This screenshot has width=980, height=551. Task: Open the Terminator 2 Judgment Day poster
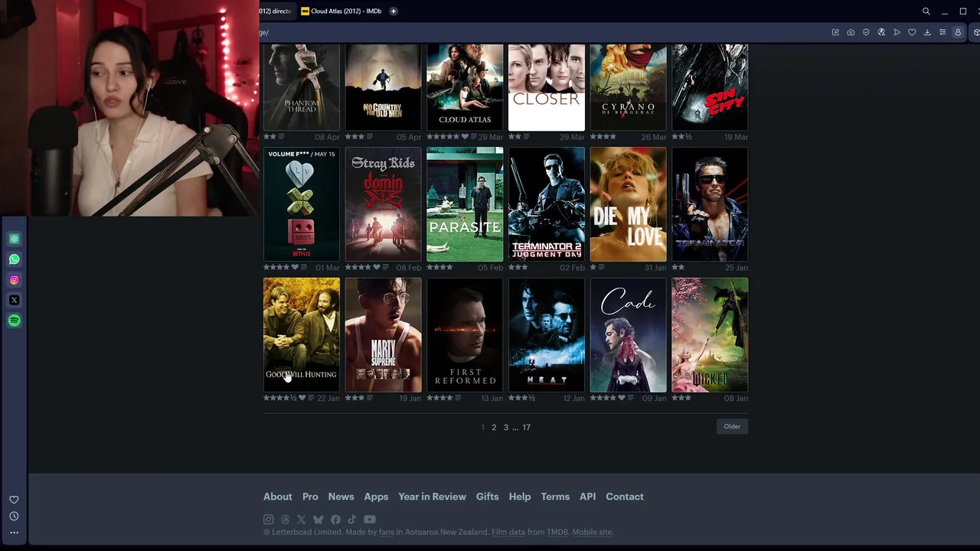547,204
